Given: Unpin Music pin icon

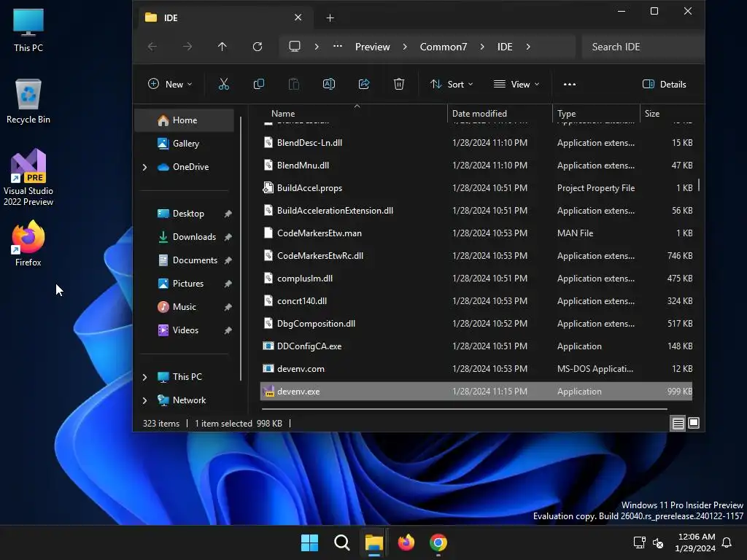Looking at the screenshot, I should click(228, 307).
